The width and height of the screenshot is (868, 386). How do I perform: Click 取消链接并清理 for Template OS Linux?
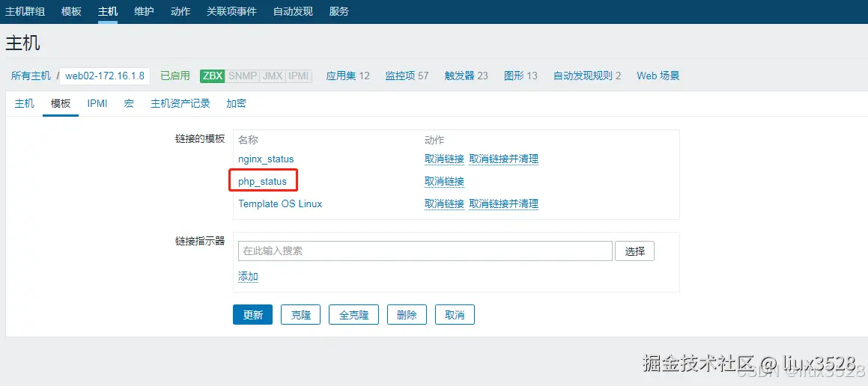coord(504,203)
